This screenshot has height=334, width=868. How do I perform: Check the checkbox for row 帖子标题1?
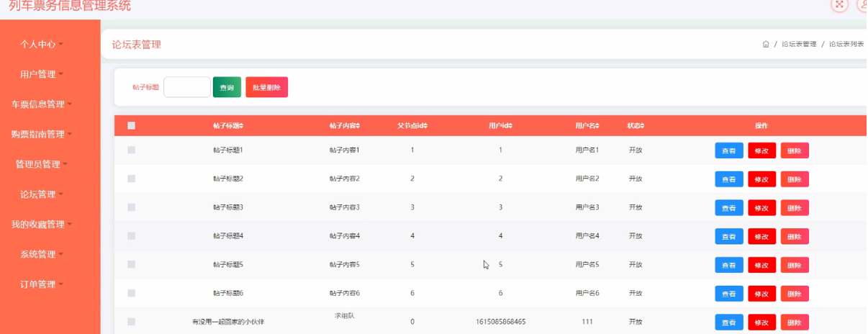click(131, 150)
